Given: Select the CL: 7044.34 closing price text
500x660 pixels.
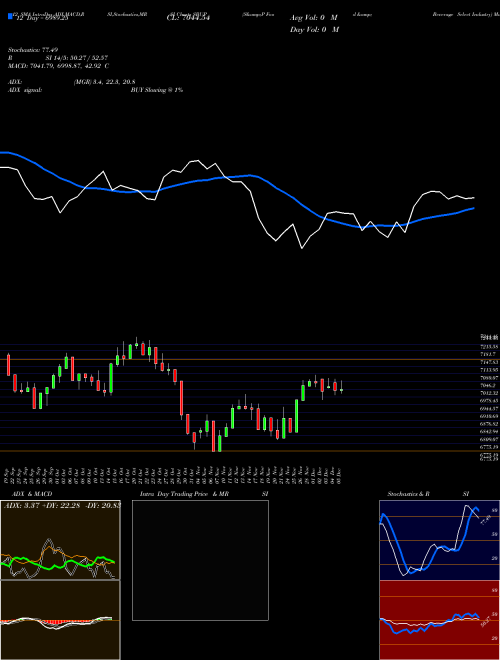Looking at the screenshot, I should (x=188, y=18).
